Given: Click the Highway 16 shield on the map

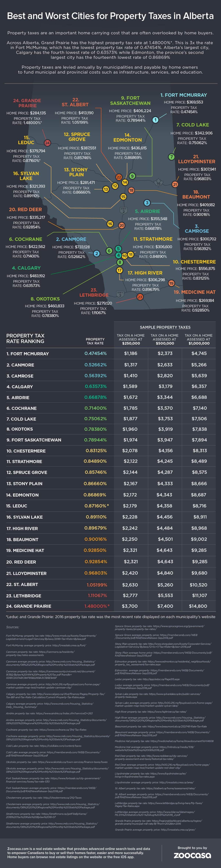Looking at the screenshot, I should pyautogui.click(x=158, y=183).
